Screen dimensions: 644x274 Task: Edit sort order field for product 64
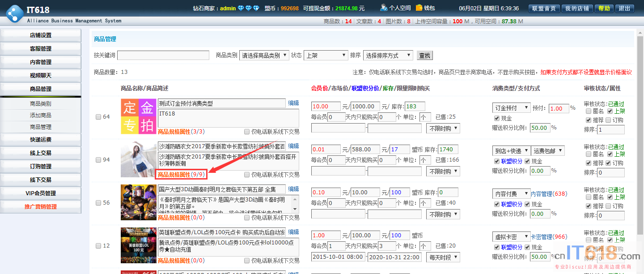click(611, 130)
